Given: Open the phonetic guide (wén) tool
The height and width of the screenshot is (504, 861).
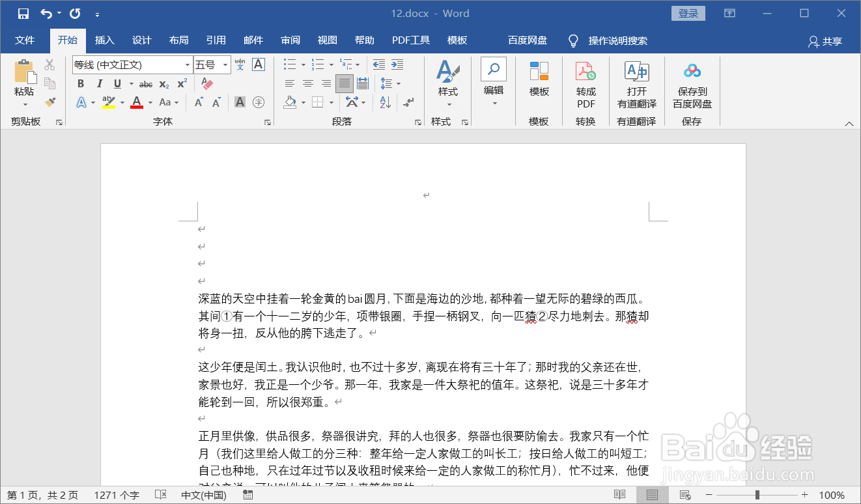Looking at the screenshot, I should pyautogui.click(x=240, y=64).
